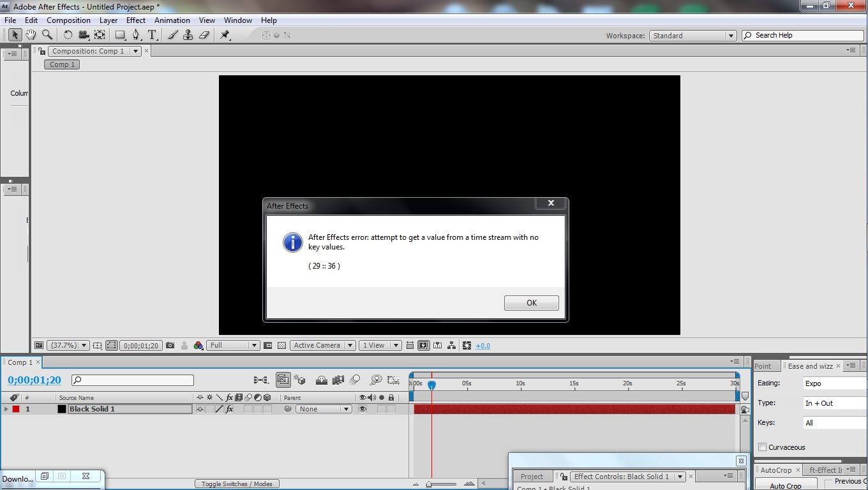Screen dimensions: 868x490
Task: Toggle Motion Blur enable icon in timeline
Action: 355,380
